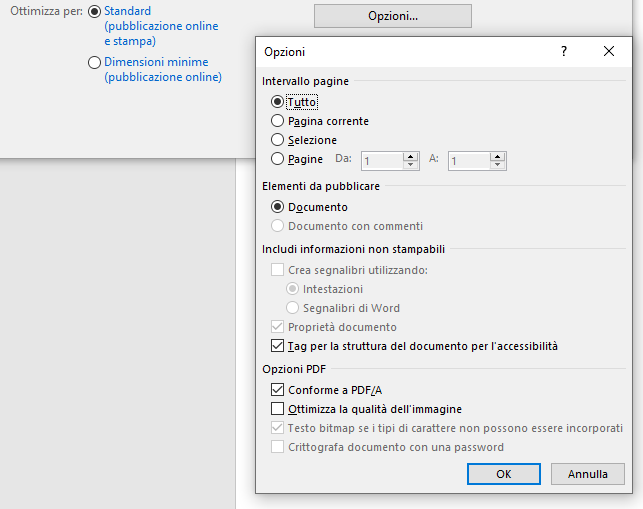Click the Intervallo pagine section label
The image size is (643, 509).
point(305,81)
